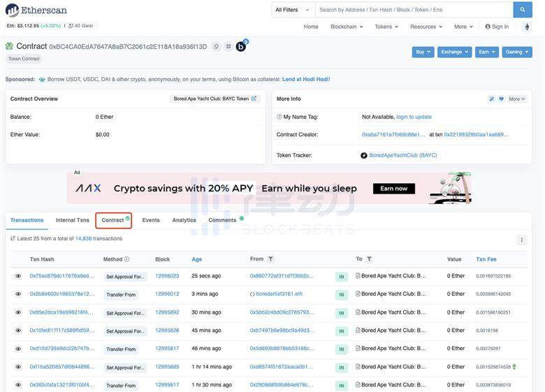This screenshot has height=392, width=545.
Task: Open the Ethereum network icon menu
Action: pos(527,27)
